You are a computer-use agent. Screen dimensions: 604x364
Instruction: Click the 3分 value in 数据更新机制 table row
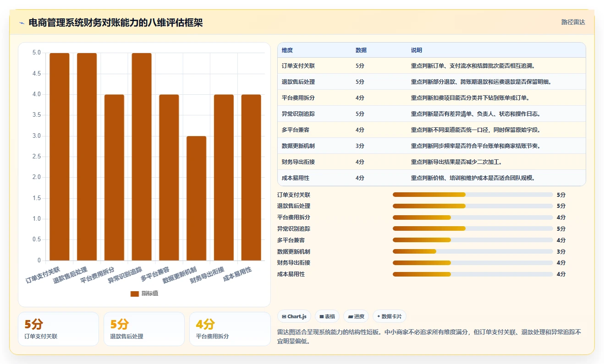coord(360,146)
